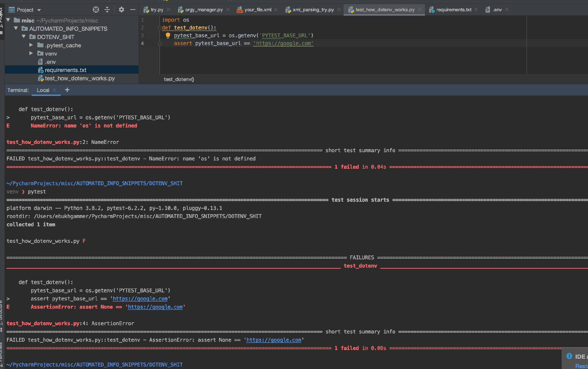
Task: Click the yellow lightbulb intention icon
Action: tap(168, 36)
